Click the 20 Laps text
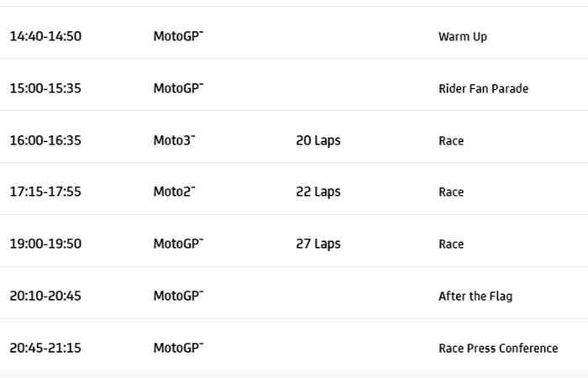588x378 pixels. tap(318, 141)
